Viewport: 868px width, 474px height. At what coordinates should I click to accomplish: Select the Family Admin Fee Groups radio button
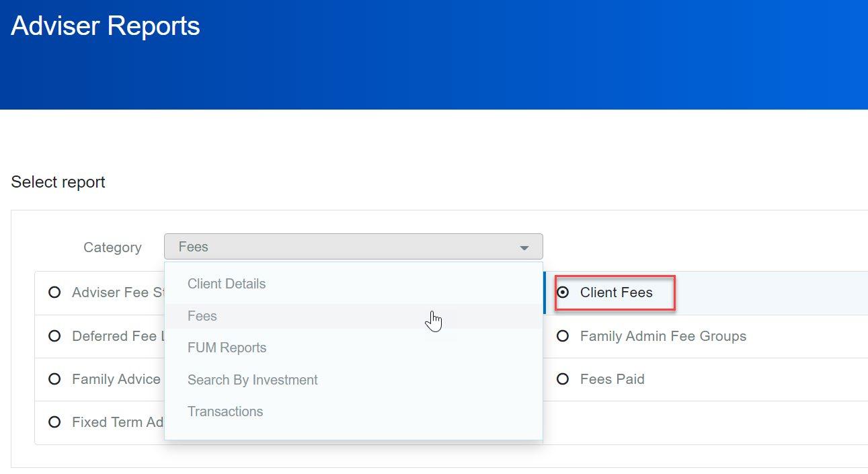(x=563, y=336)
